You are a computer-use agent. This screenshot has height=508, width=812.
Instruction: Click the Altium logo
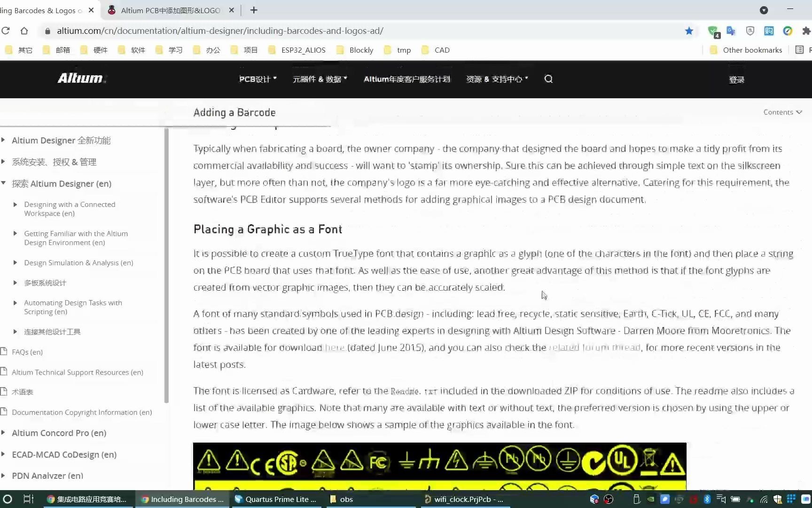(82, 78)
